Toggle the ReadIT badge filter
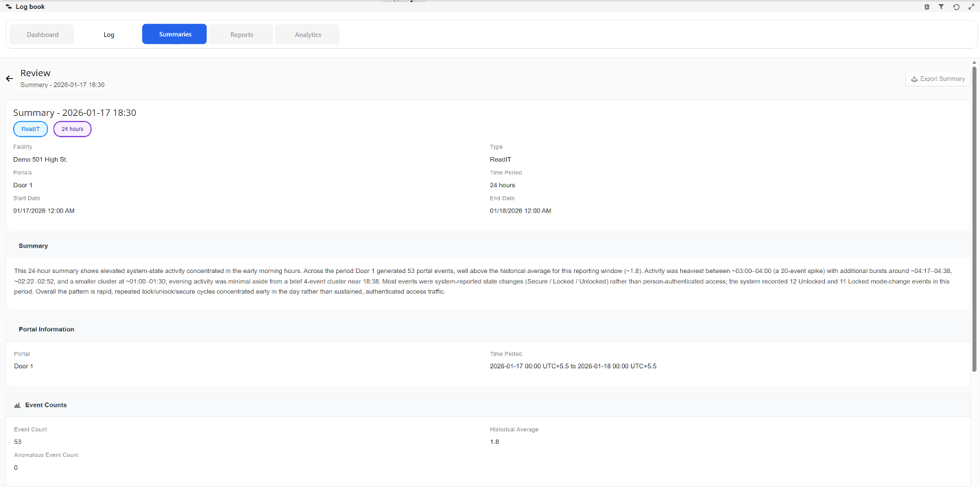The height and width of the screenshot is (487, 980). tap(30, 129)
